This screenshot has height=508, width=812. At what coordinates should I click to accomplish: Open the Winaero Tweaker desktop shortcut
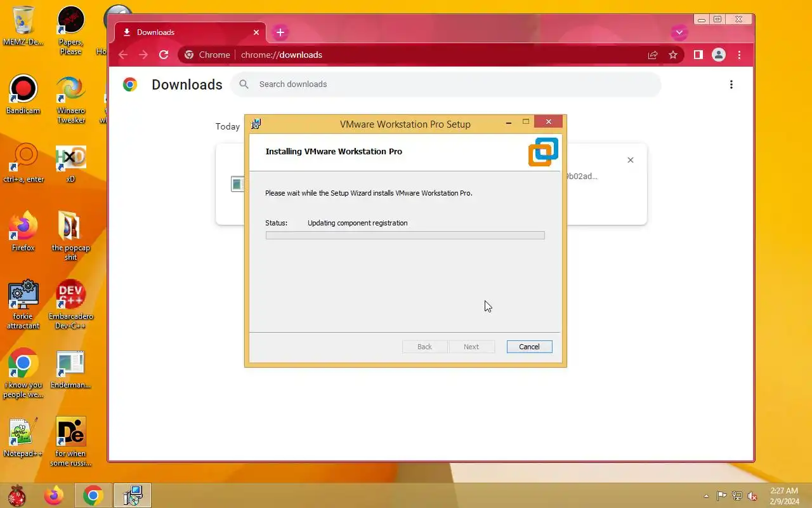(x=70, y=99)
